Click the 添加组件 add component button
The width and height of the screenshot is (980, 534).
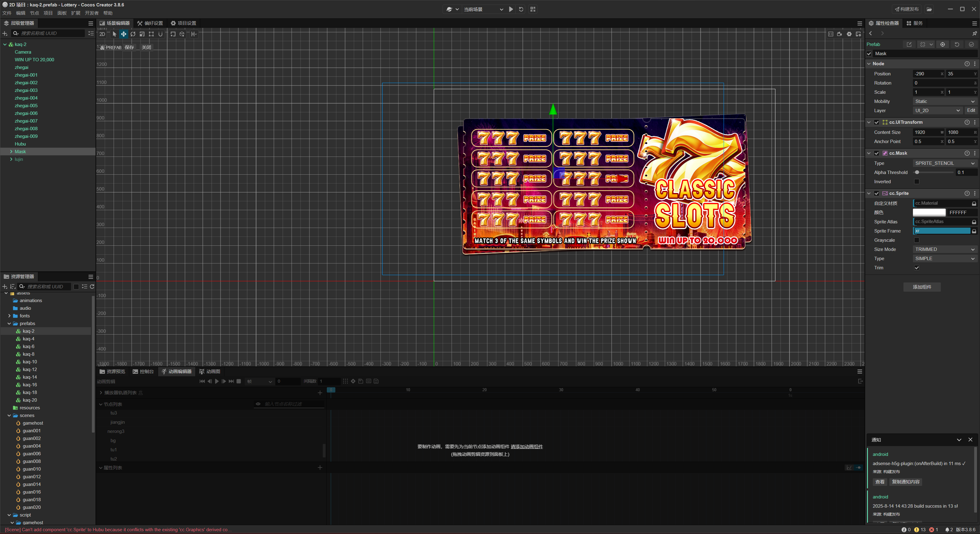(x=922, y=287)
